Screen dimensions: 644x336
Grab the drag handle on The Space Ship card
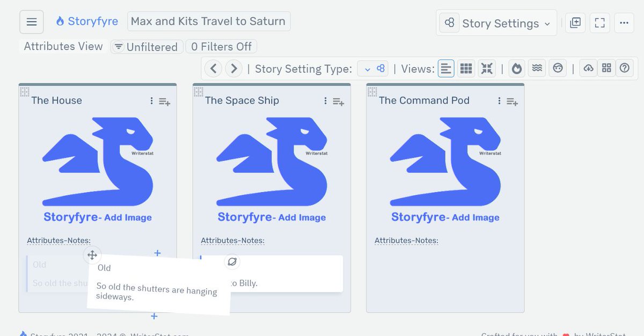198,92
